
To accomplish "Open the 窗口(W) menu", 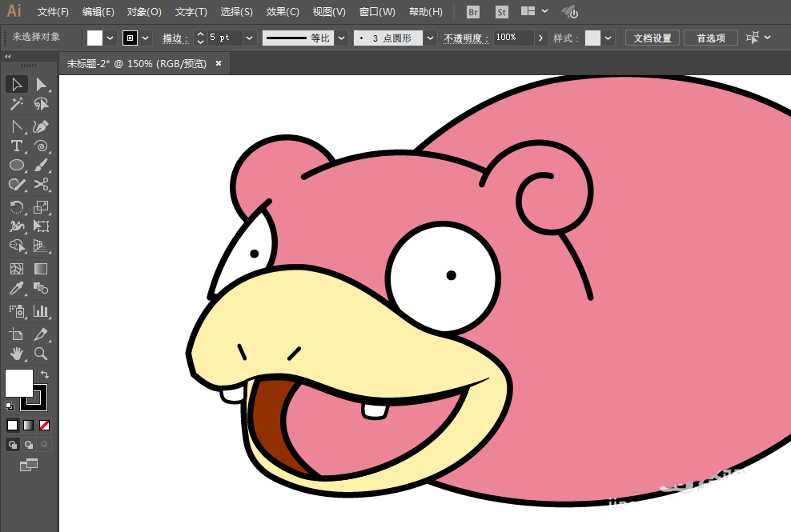I will click(377, 11).
